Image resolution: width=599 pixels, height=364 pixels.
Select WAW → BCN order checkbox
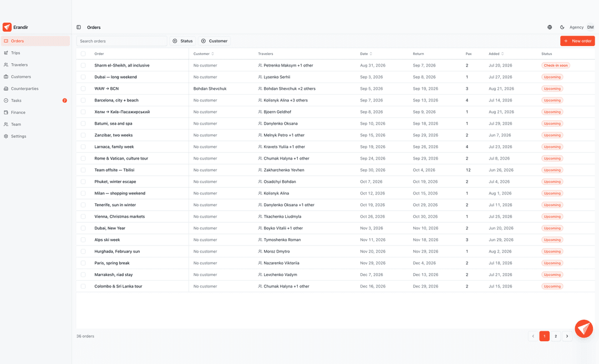coord(83,89)
